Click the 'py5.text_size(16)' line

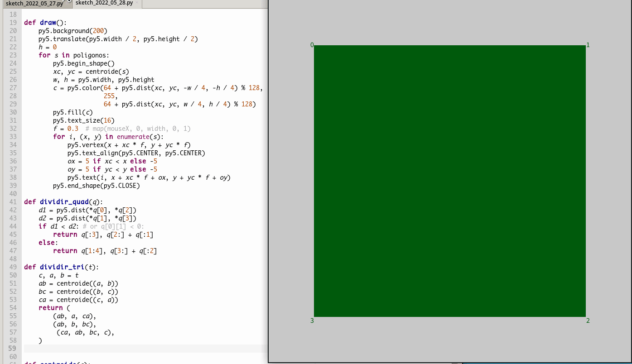click(84, 120)
